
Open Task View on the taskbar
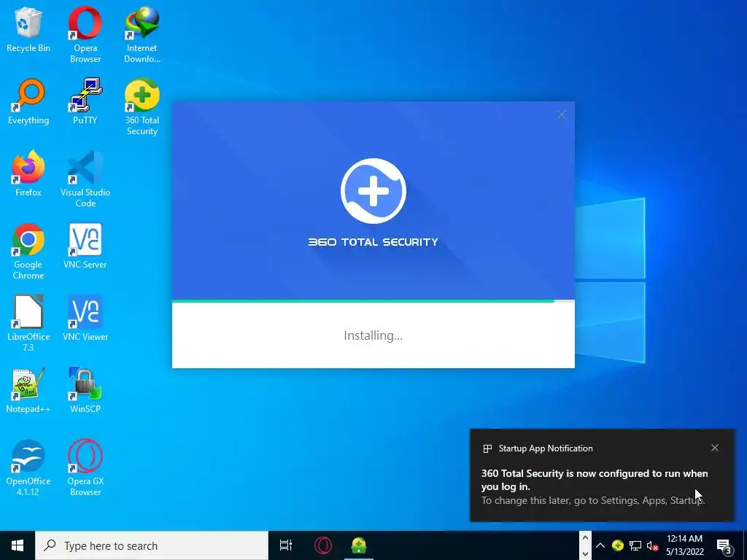[286, 545]
